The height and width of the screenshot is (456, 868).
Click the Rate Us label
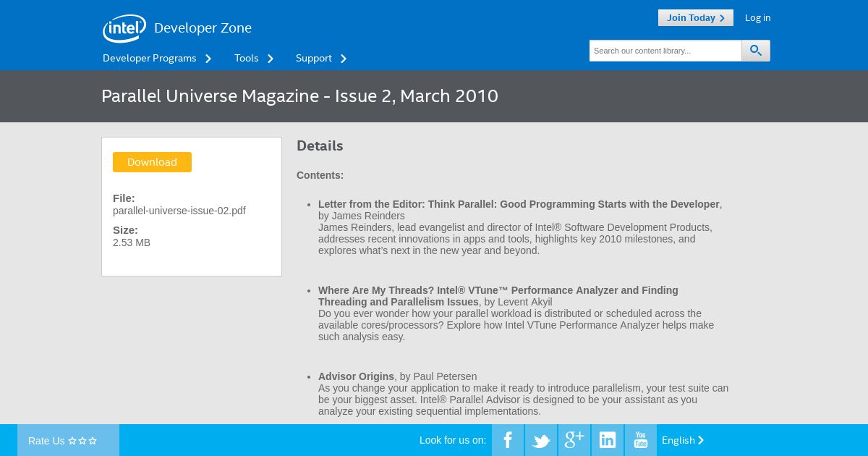tap(46, 441)
